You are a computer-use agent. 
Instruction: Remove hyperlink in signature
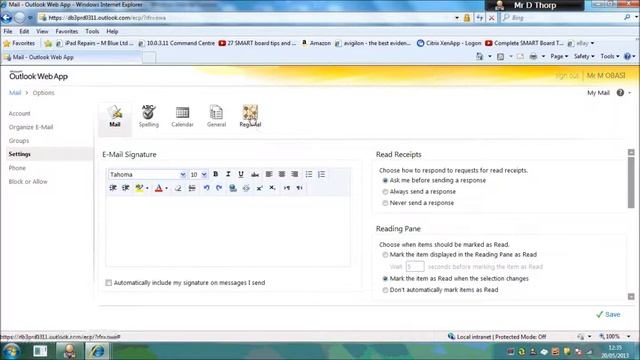click(x=246, y=188)
